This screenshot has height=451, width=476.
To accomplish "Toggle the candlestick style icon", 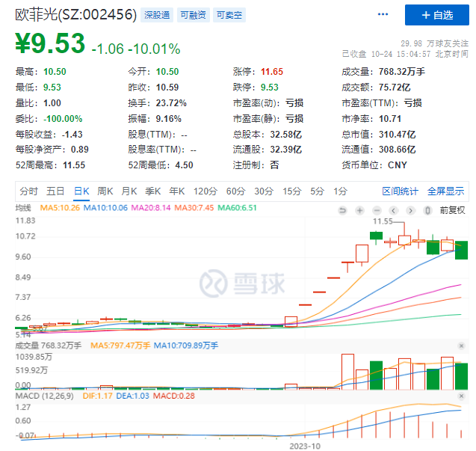I will point(427,210).
